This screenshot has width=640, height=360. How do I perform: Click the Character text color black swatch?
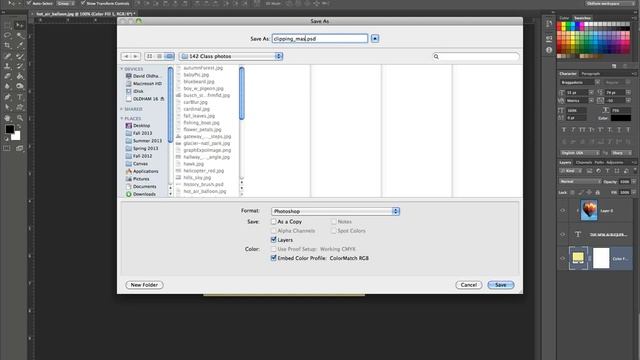click(x=620, y=118)
